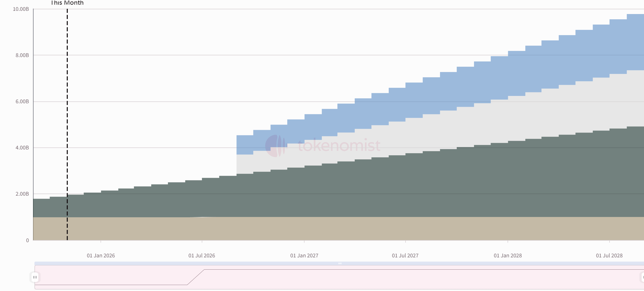
Task: Click the left pause-style range handle
Action: tap(34, 277)
